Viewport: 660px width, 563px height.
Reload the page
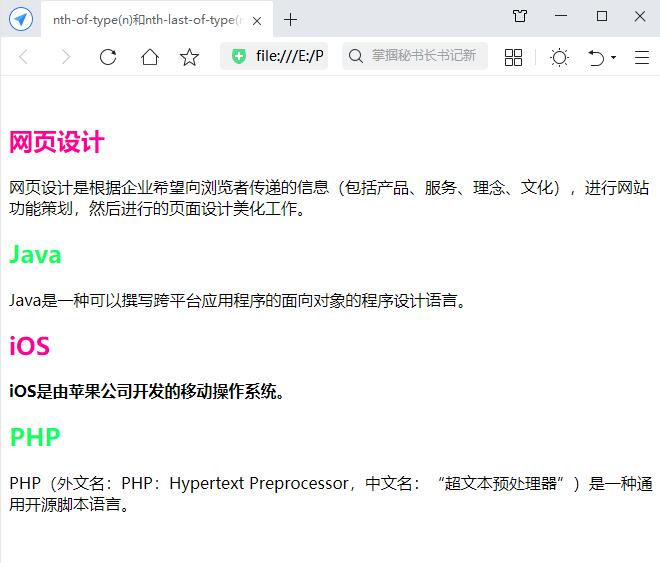click(108, 57)
